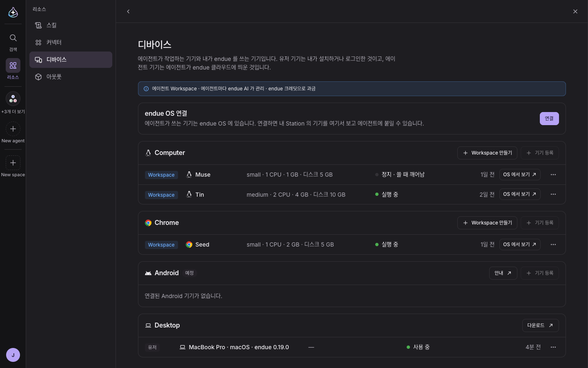
Task: Open more options for Seed row
Action: [x=553, y=245]
